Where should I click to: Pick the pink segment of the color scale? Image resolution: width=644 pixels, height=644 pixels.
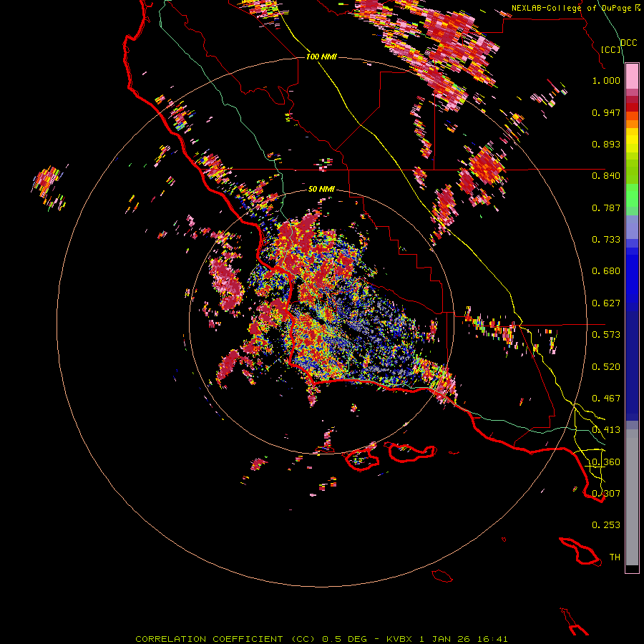(x=632, y=77)
